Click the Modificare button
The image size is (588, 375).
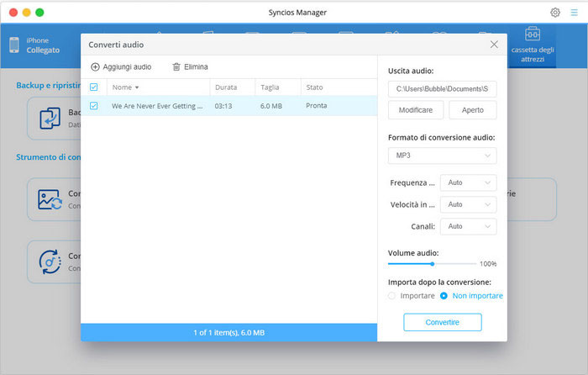[x=416, y=110]
